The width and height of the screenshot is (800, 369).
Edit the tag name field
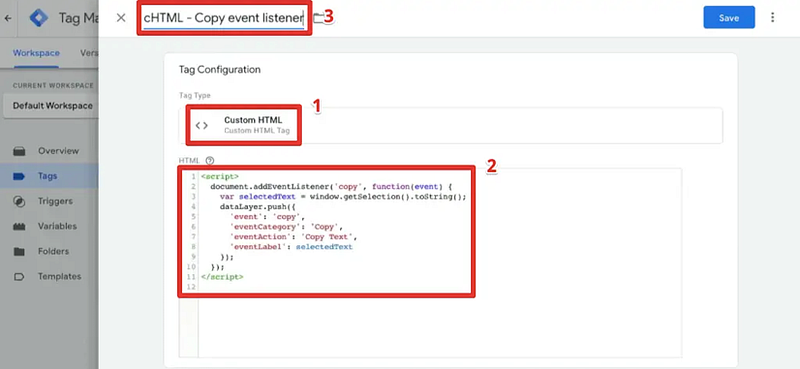click(x=224, y=18)
